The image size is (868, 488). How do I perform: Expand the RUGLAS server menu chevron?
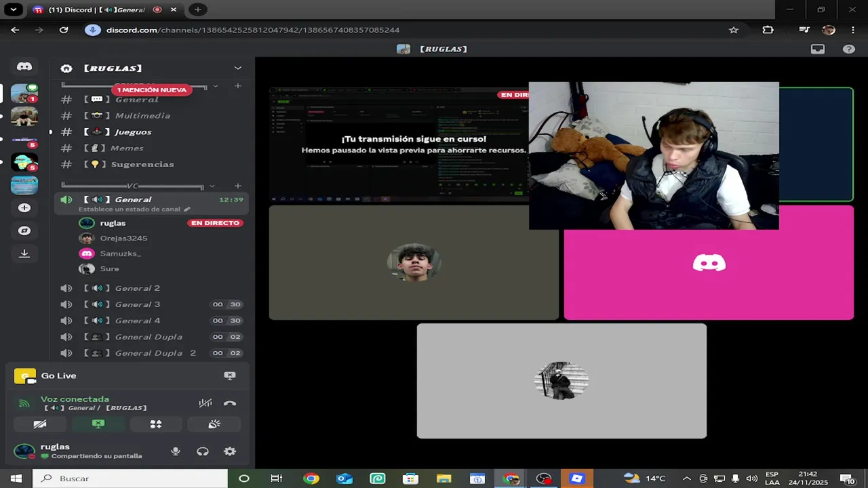(x=237, y=68)
